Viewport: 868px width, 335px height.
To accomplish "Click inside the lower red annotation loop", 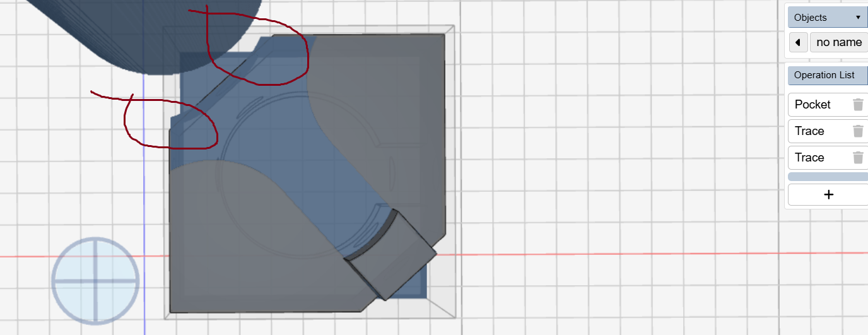I will point(170,123).
